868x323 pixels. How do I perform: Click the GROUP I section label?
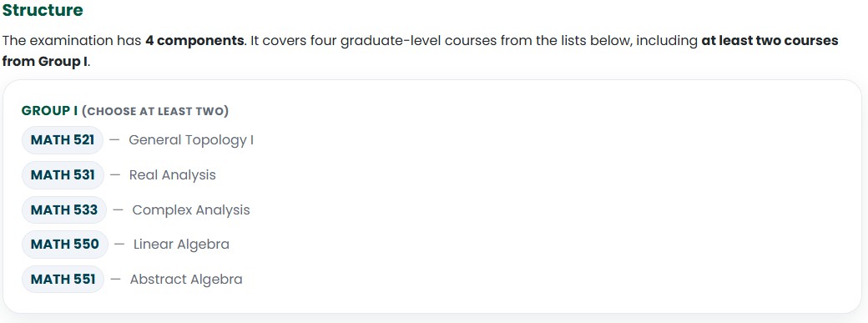pyautogui.click(x=49, y=111)
